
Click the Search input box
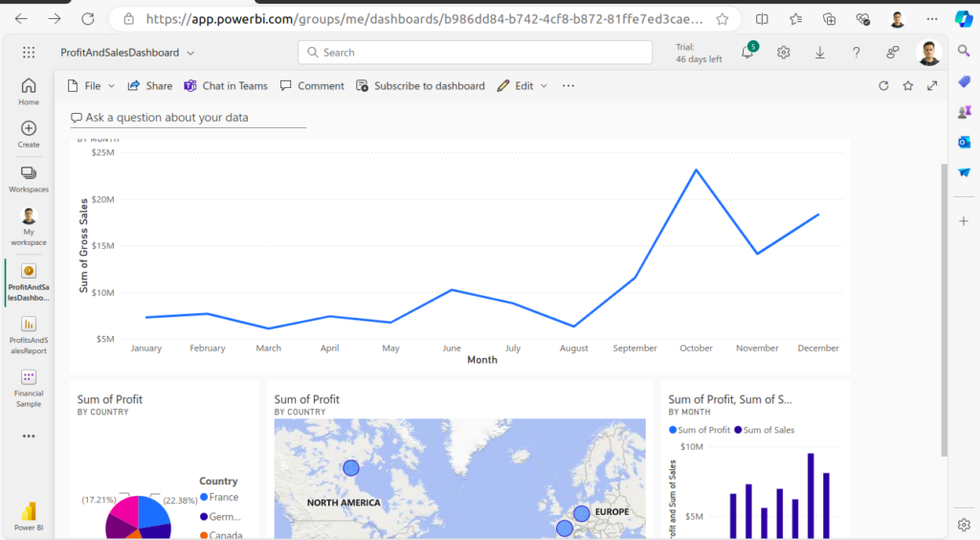[479, 53]
